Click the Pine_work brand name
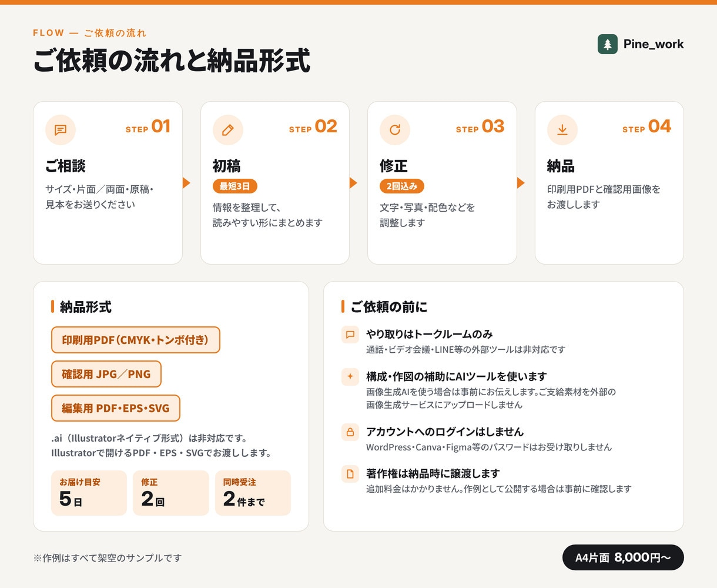 pos(654,44)
